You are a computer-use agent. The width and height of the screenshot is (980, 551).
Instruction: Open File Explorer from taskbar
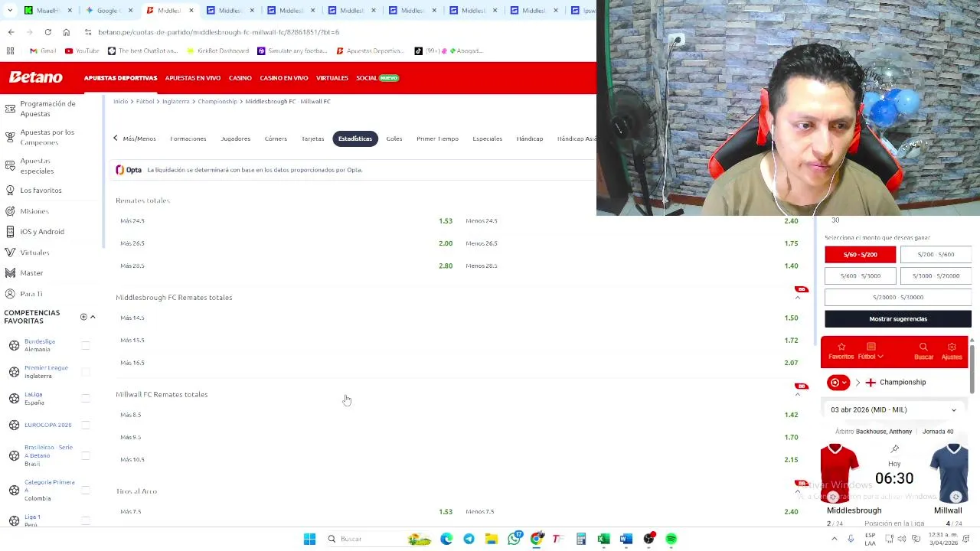click(x=492, y=539)
